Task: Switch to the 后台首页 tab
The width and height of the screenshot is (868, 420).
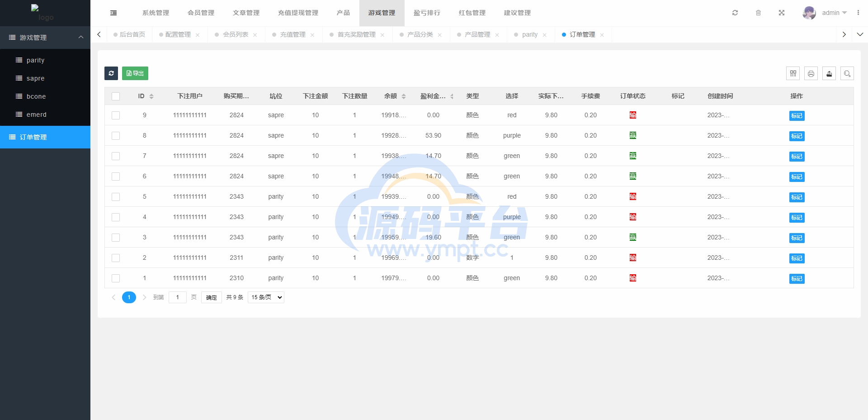Action: point(130,34)
